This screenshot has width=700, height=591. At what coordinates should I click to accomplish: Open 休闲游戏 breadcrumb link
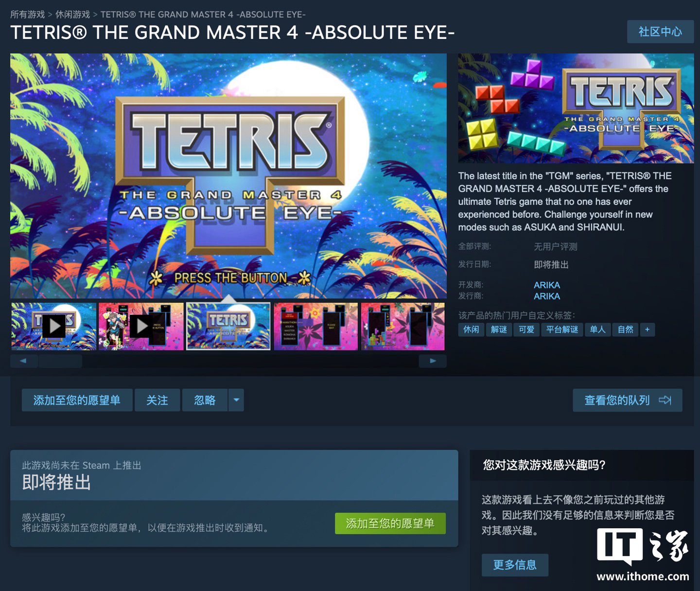tap(72, 15)
